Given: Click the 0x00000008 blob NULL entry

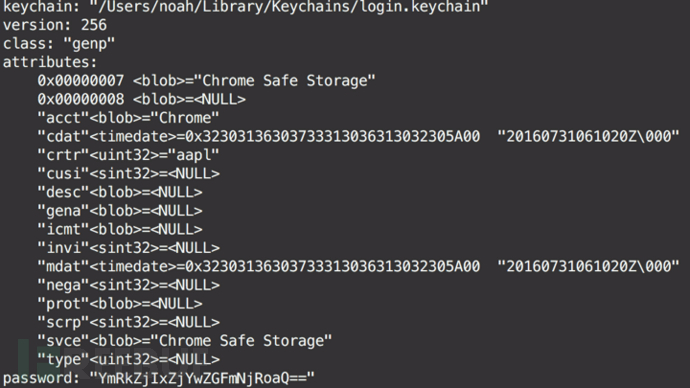Looking at the screenshot, I should coord(141,99).
